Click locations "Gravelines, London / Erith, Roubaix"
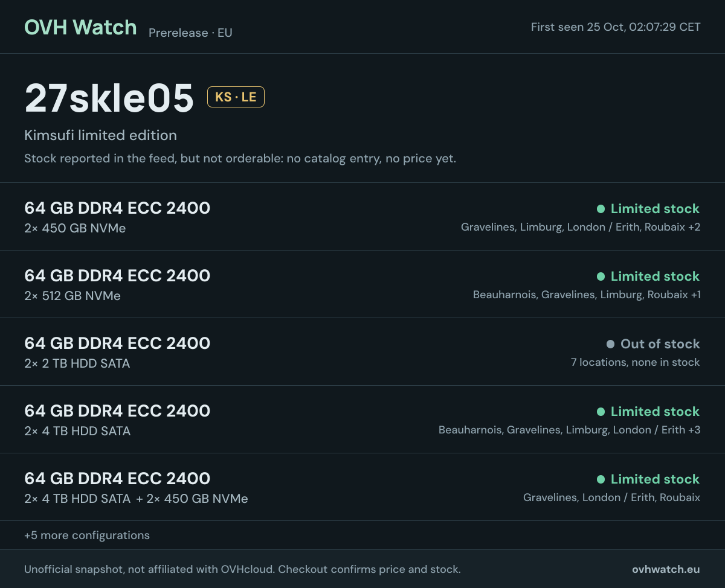This screenshot has width=725, height=588. 611,497
